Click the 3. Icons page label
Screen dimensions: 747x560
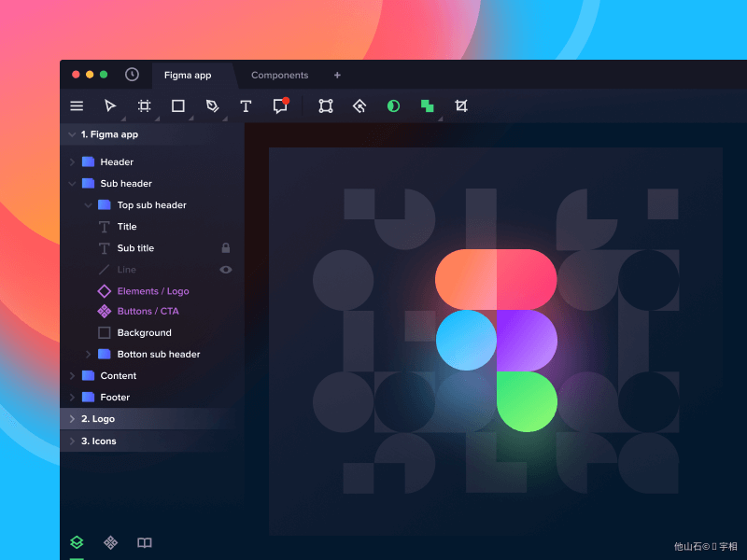99,441
